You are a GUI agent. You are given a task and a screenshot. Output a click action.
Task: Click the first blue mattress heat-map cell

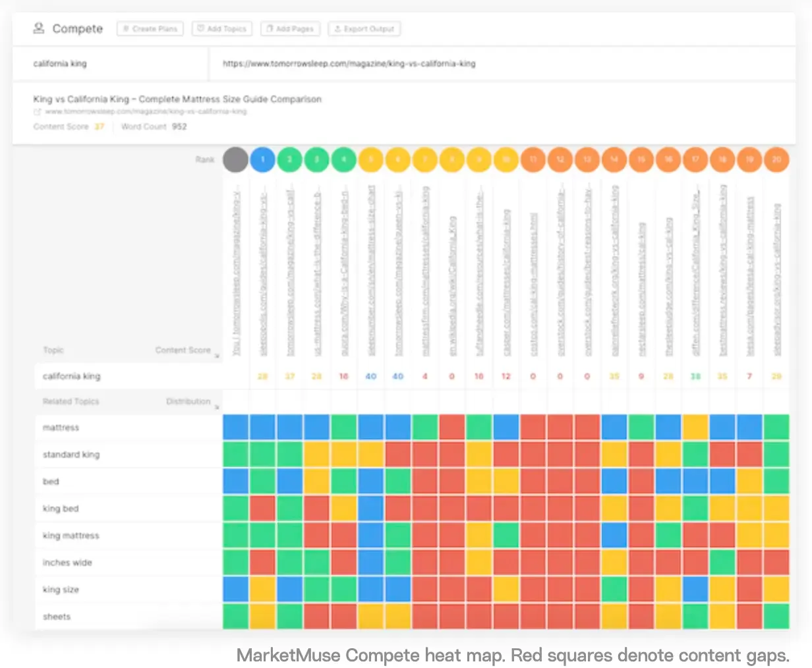235,427
